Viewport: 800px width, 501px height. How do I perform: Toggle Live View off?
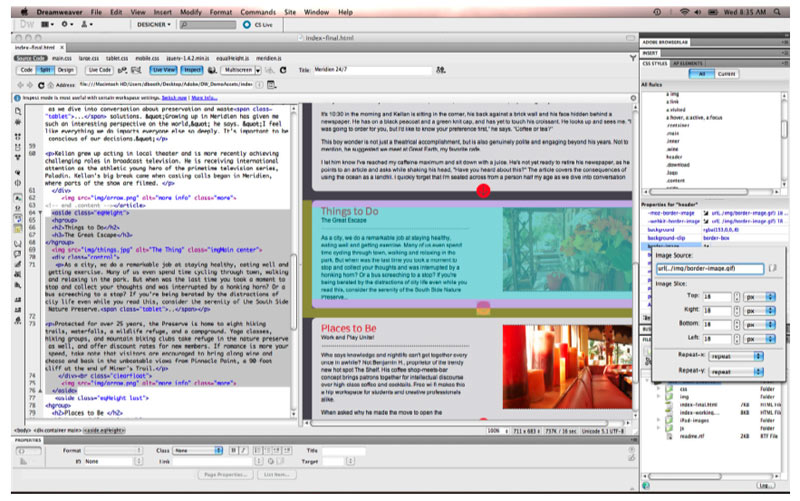(x=163, y=70)
